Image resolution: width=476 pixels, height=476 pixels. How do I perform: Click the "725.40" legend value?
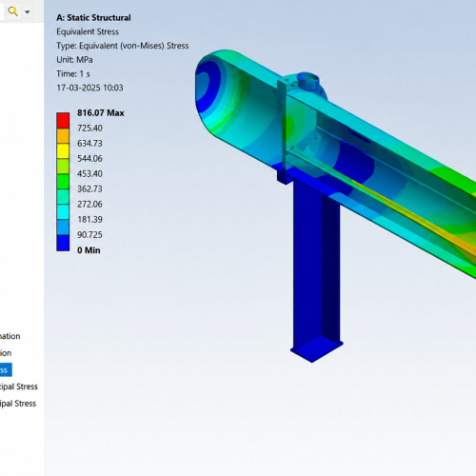89,129
